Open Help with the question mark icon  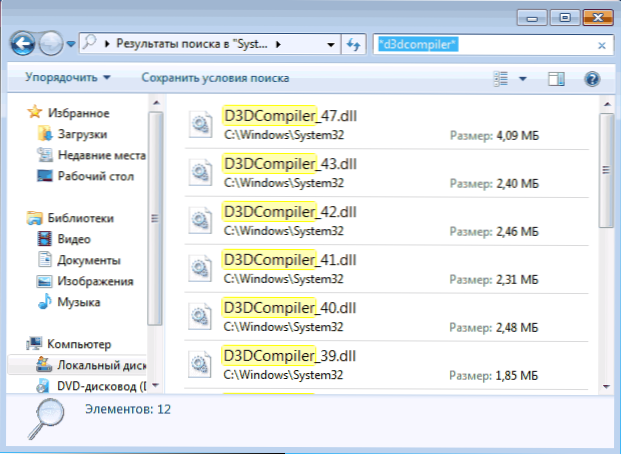click(592, 79)
